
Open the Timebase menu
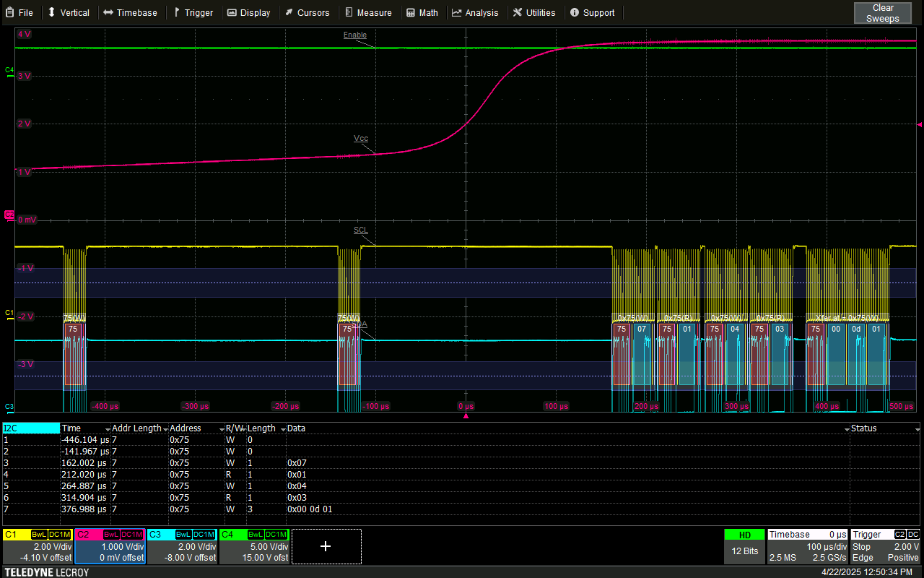[x=130, y=12]
